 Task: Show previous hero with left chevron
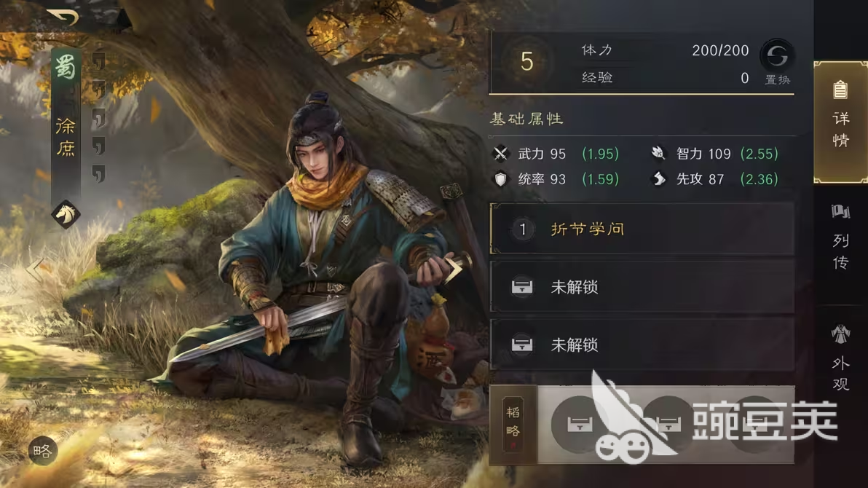coord(35,269)
